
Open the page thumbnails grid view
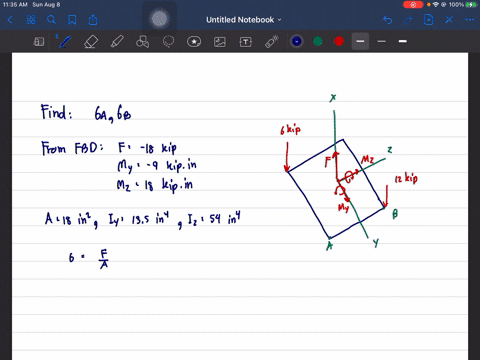tap(31, 20)
